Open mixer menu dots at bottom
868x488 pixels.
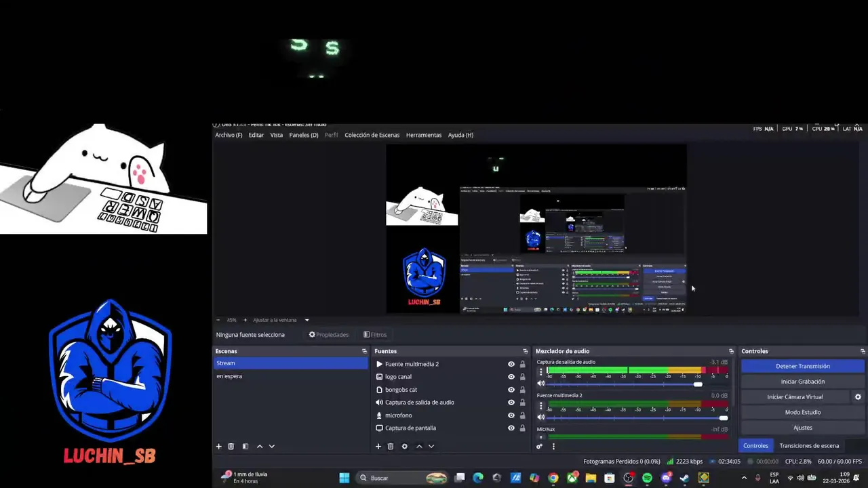tap(553, 447)
